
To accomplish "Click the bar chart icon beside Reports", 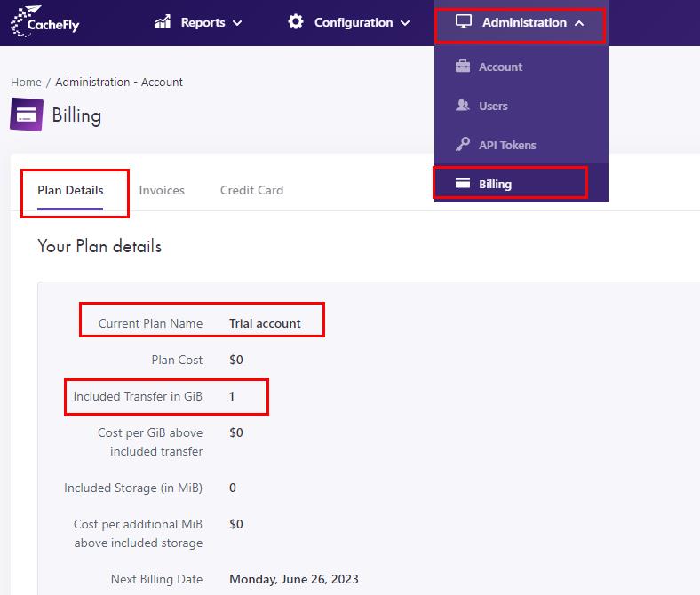I will click(x=163, y=22).
